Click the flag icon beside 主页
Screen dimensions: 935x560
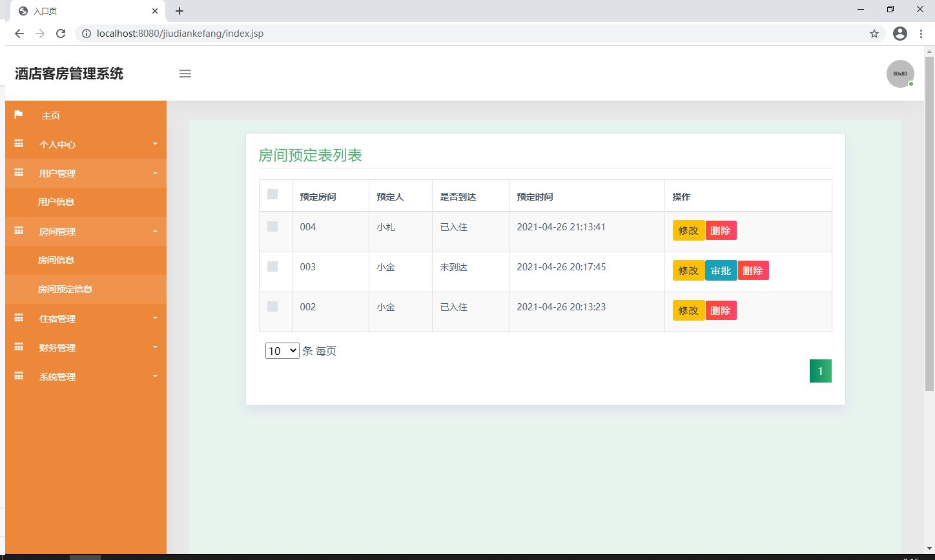(x=19, y=115)
